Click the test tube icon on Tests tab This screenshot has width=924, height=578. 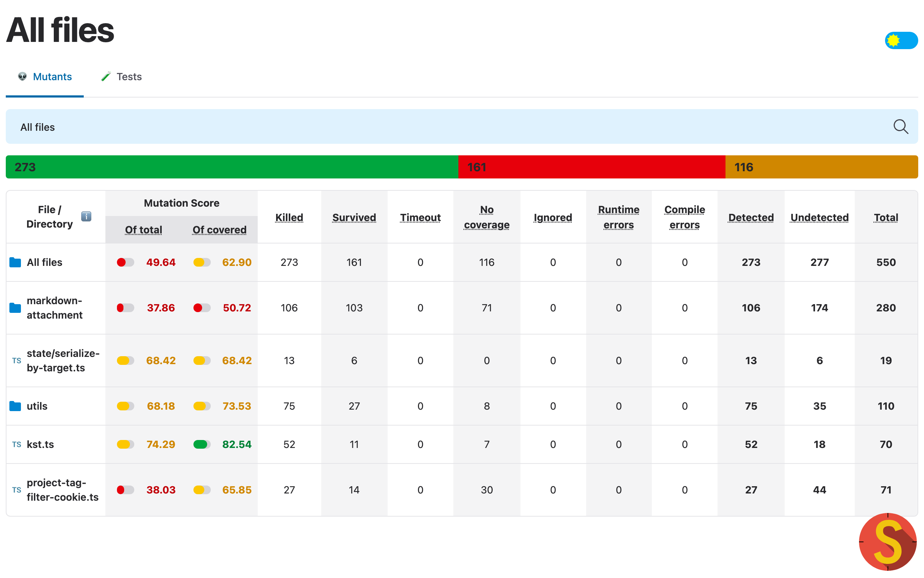click(x=106, y=77)
